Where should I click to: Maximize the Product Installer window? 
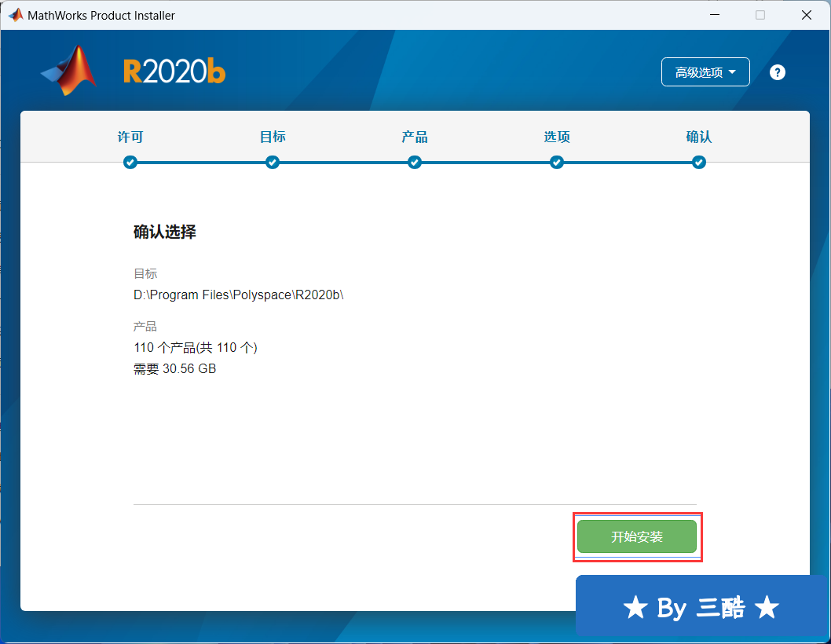tap(760, 15)
